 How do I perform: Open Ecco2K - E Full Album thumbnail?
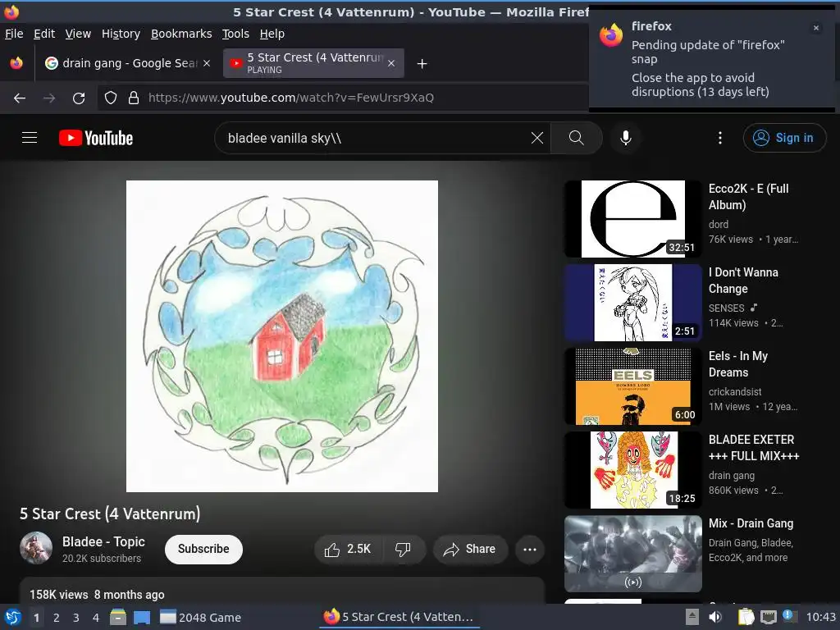pyautogui.click(x=633, y=218)
